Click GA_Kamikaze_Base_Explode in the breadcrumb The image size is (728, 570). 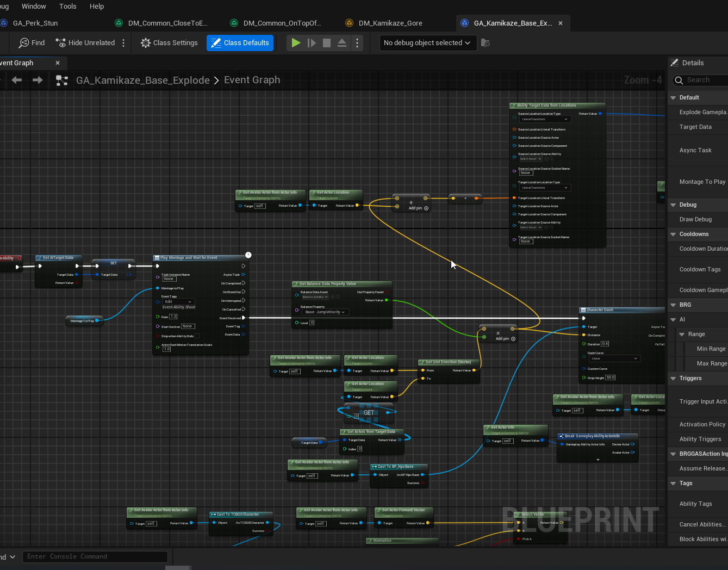143,80
